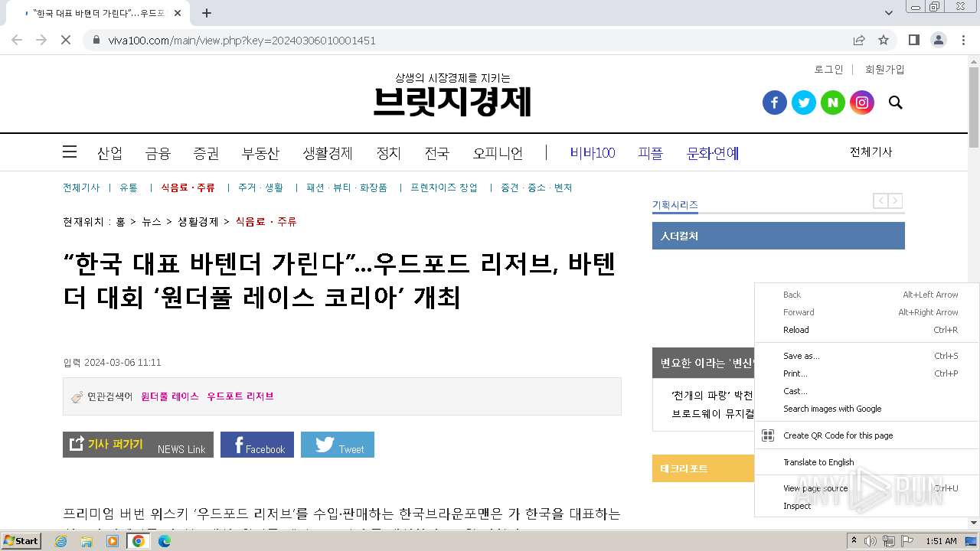Viewport: 980px width, 551px height.
Task: Open the 금융 navigation menu
Action: pyautogui.click(x=158, y=153)
